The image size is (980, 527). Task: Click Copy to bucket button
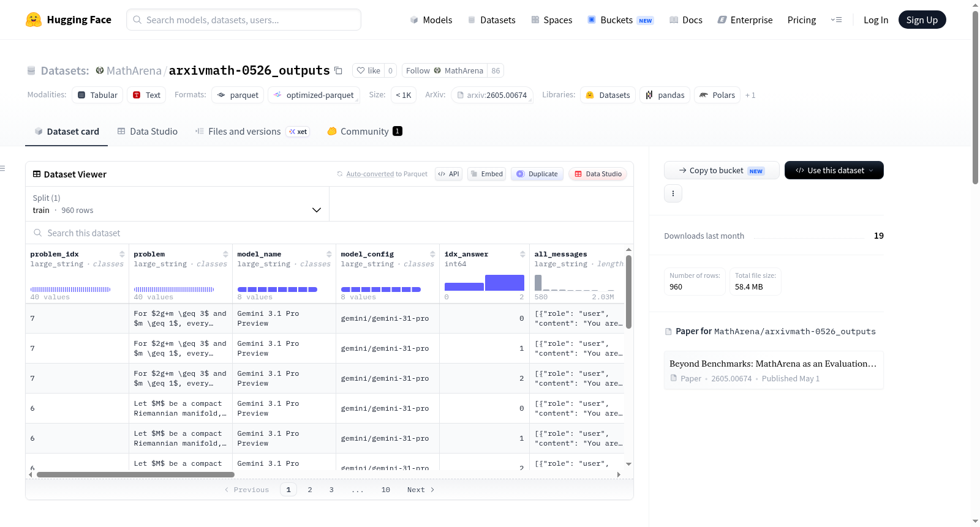point(722,170)
